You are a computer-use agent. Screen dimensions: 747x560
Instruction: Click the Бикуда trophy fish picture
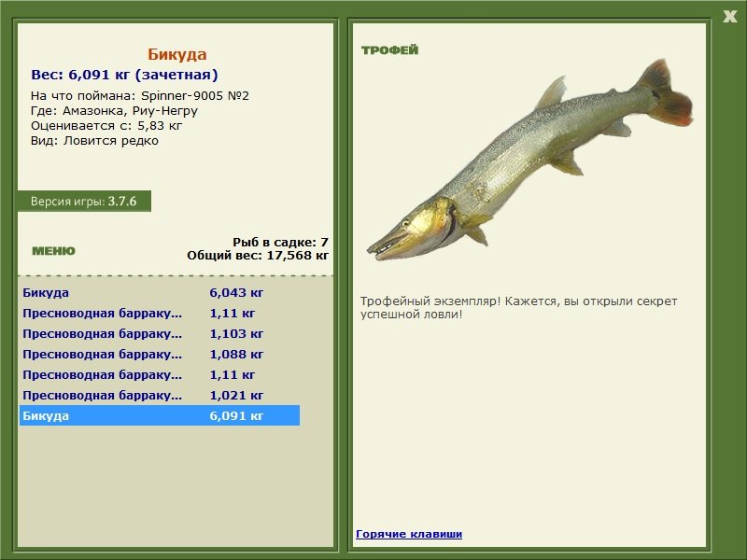coord(529,160)
